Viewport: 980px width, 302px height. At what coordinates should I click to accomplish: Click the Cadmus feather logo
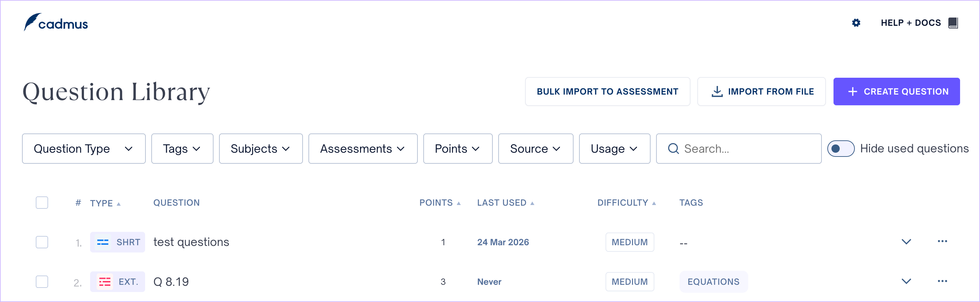(x=32, y=22)
